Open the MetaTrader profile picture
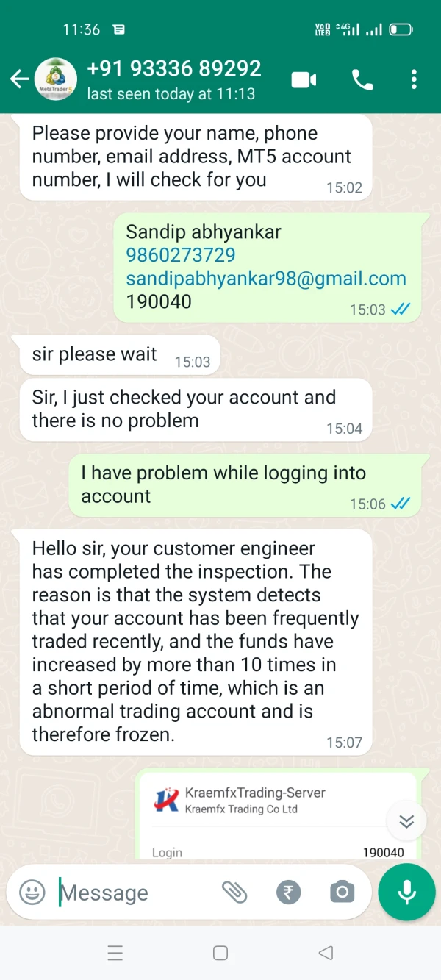The width and height of the screenshot is (441, 980). (56, 79)
